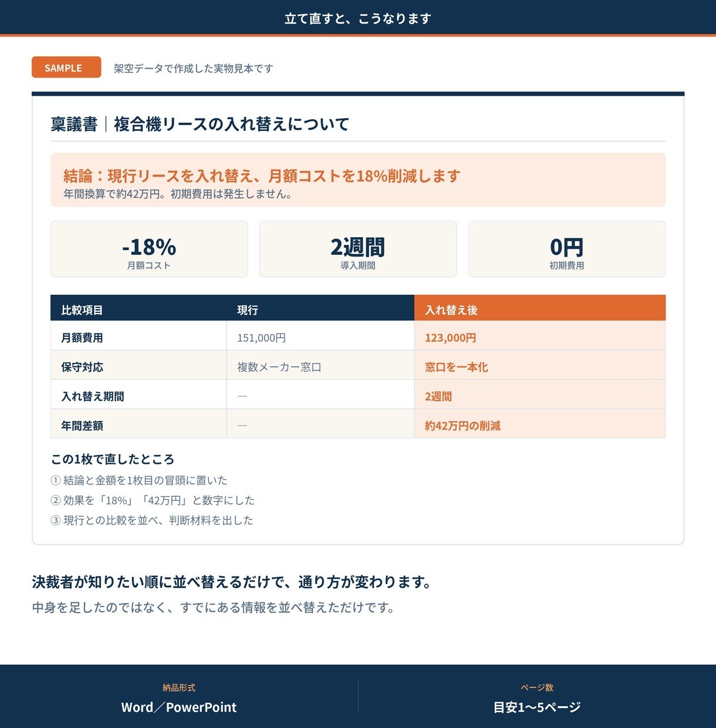Click the orange SAMPLE badge
The height and width of the screenshot is (728, 716).
[66, 68]
